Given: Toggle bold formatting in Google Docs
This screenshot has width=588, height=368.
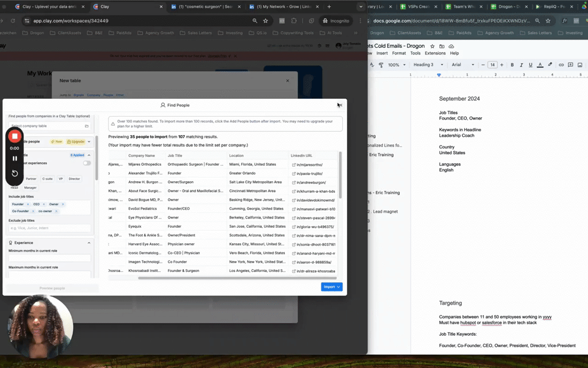Looking at the screenshot, I should [x=512, y=65].
